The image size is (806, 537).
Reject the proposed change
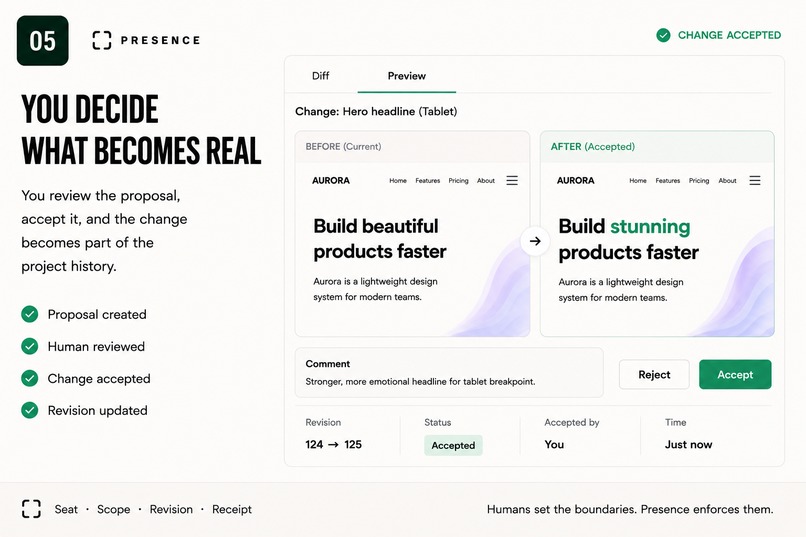coord(654,375)
